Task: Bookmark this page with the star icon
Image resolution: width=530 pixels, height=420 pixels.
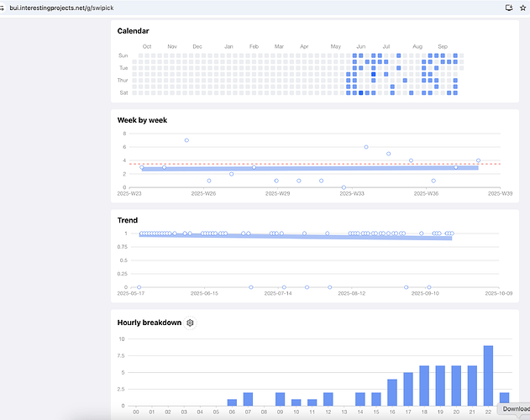Action: pos(522,8)
